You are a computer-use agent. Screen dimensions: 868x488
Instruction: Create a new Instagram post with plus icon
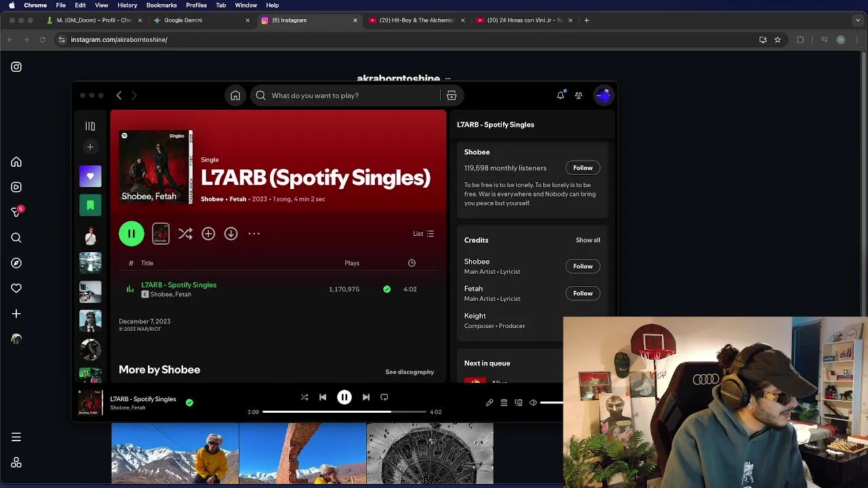[x=16, y=314]
